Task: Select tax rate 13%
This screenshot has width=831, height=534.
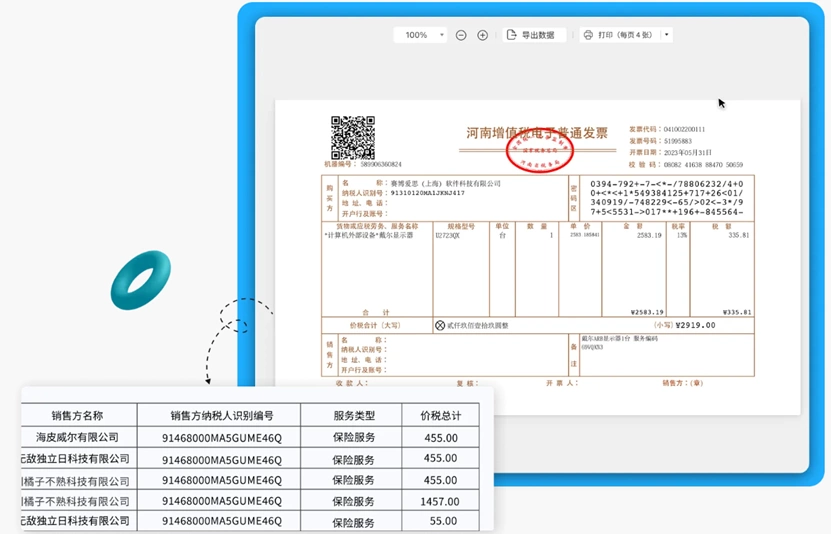Action: tap(682, 235)
